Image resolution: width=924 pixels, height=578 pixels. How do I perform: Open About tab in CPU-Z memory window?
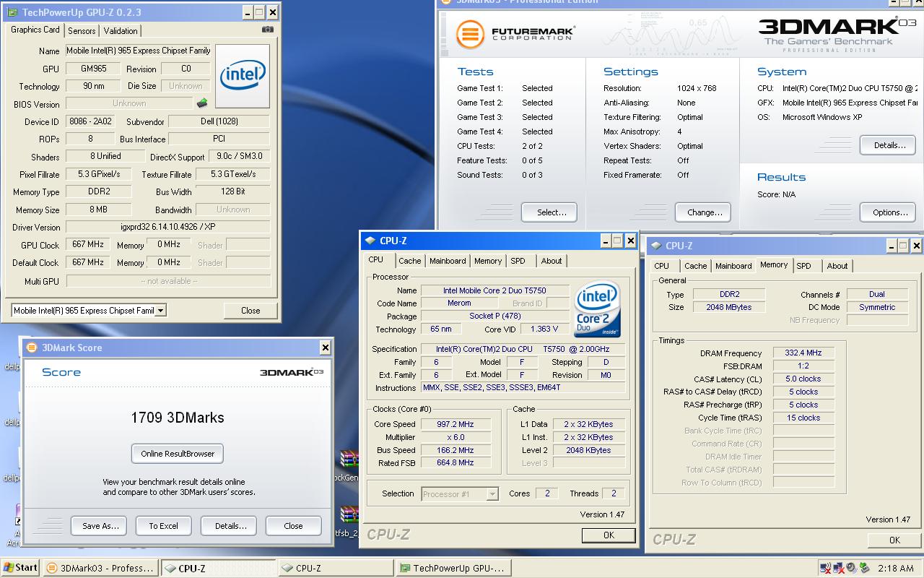coord(837,266)
